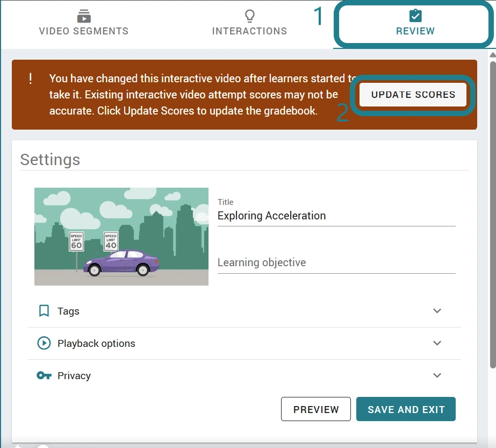Click the Playback options play icon
The width and height of the screenshot is (496, 448).
[x=44, y=343]
